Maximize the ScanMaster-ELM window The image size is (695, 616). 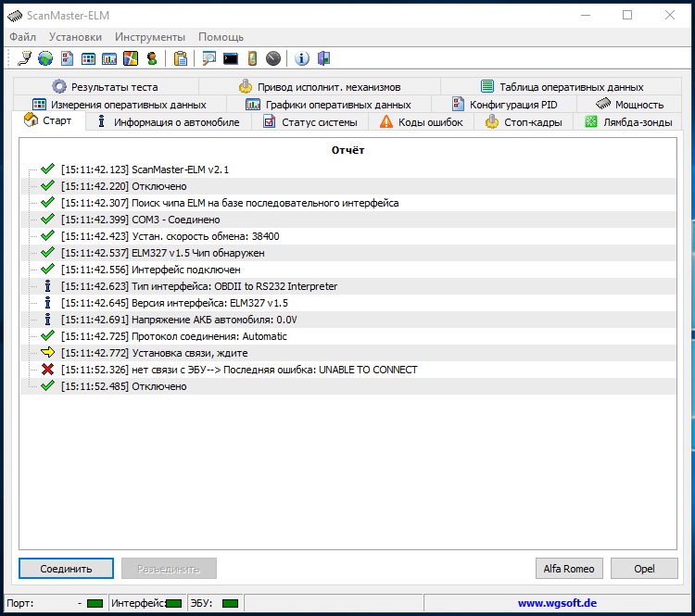click(627, 15)
